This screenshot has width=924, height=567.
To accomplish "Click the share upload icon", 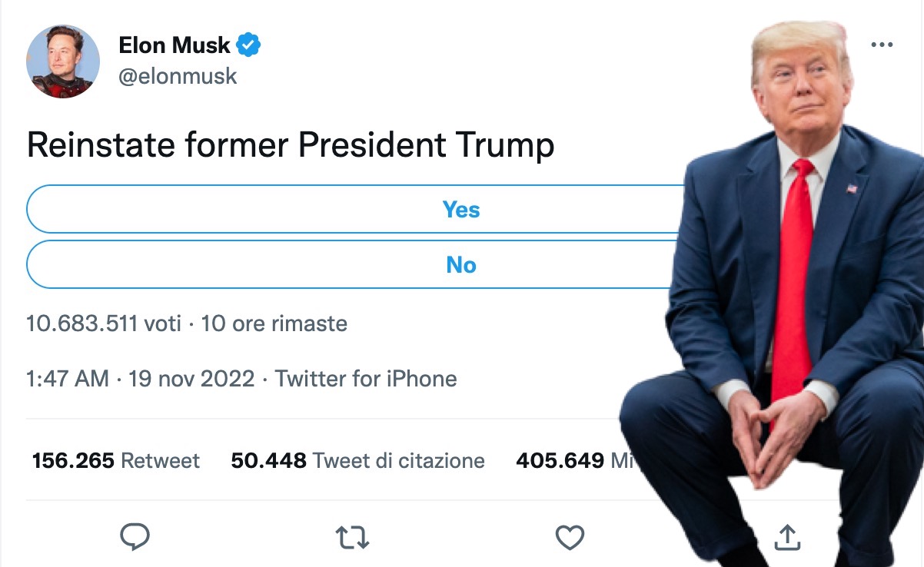I will 786,538.
